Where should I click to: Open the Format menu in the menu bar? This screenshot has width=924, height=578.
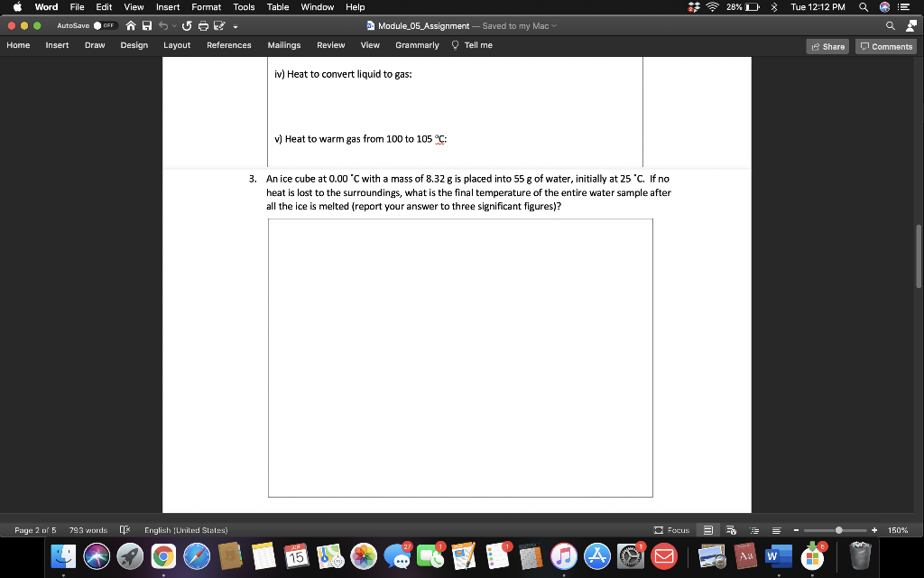(206, 6)
